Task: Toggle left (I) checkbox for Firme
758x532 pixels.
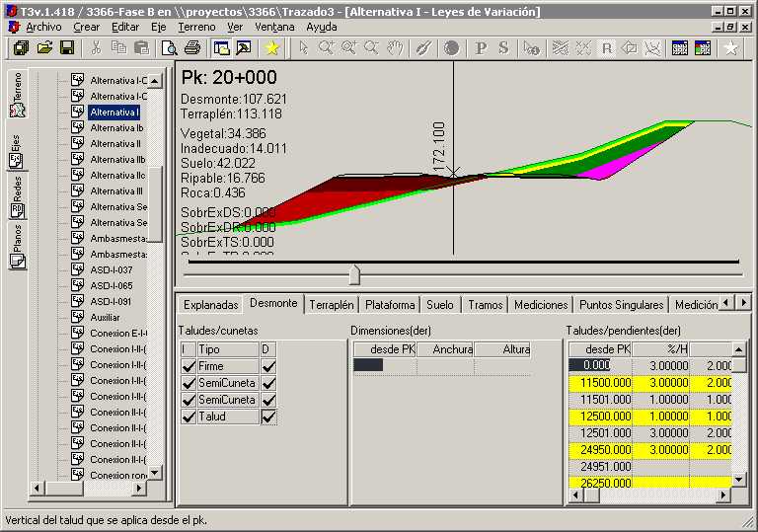Action: pyautogui.click(x=189, y=366)
